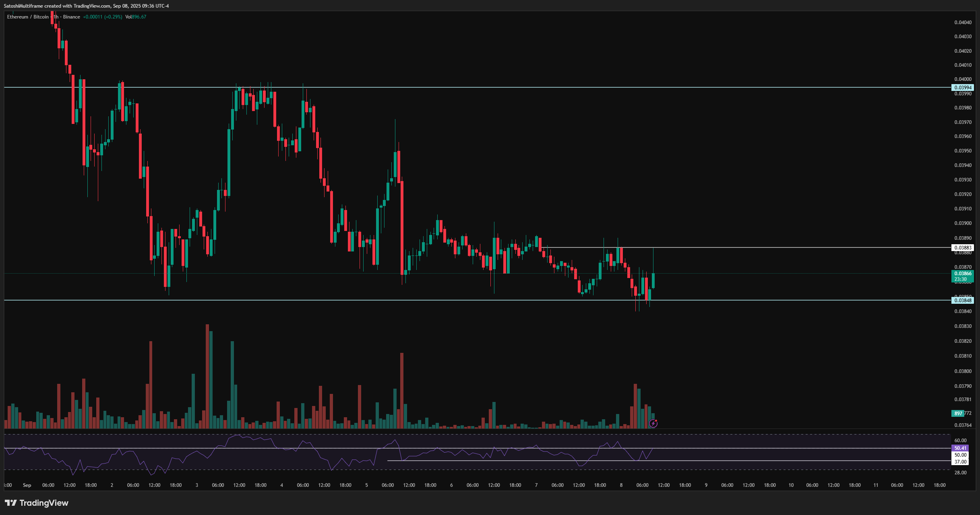This screenshot has width=980, height=515.
Task: Click the day 8 label on time axis
Action: click(621, 485)
